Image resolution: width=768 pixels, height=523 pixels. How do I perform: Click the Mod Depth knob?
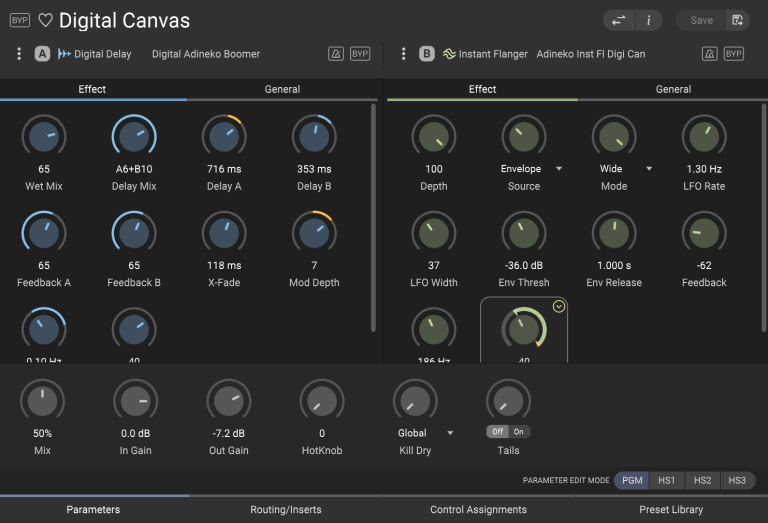pos(314,233)
